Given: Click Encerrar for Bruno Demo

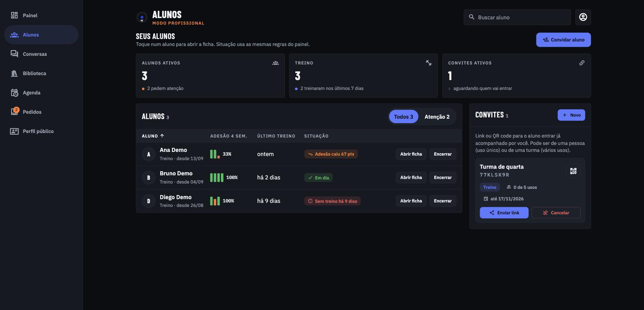Looking at the screenshot, I should point(443,177).
